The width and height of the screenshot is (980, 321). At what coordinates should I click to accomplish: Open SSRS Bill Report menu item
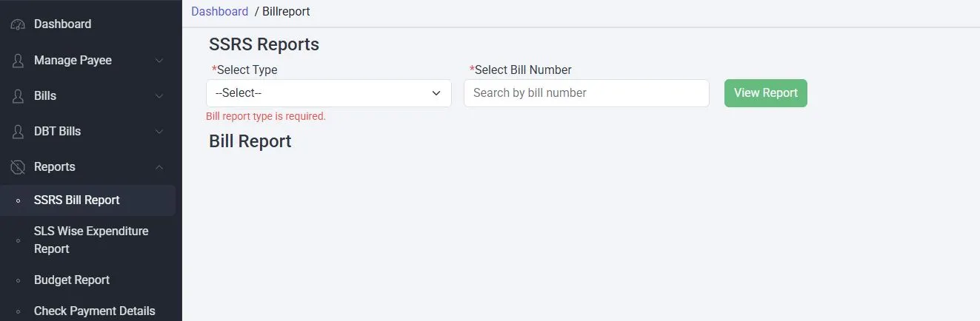click(77, 200)
